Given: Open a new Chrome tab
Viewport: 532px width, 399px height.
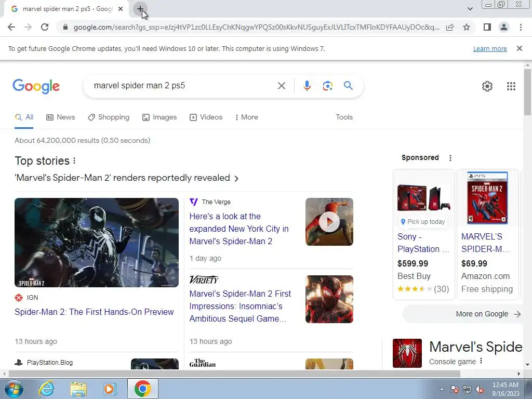Looking at the screenshot, I should (x=140, y=9).
